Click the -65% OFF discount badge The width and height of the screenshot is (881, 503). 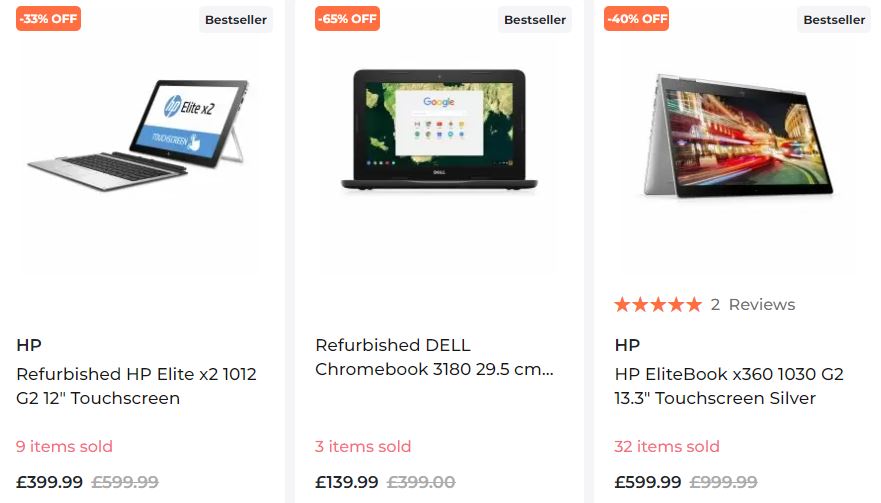pos(347,19)
